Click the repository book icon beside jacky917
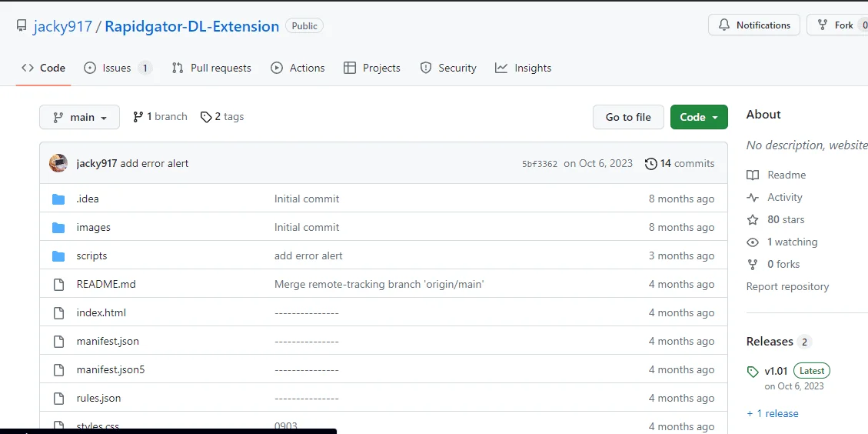This screenshot has width=868, height=434. point(22,26)
